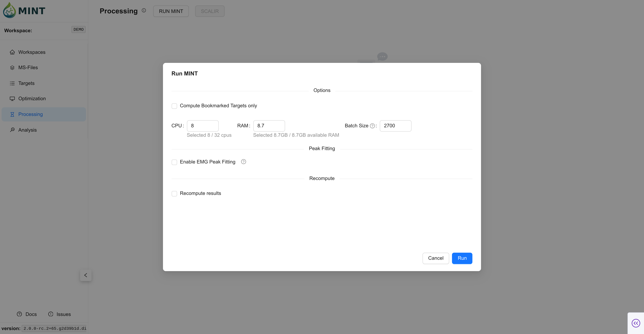Image resolution: width=644 pixels, height=334 pixels.
Task: Cancel the Run MINT dialog
Action: [x=435, y=258]
